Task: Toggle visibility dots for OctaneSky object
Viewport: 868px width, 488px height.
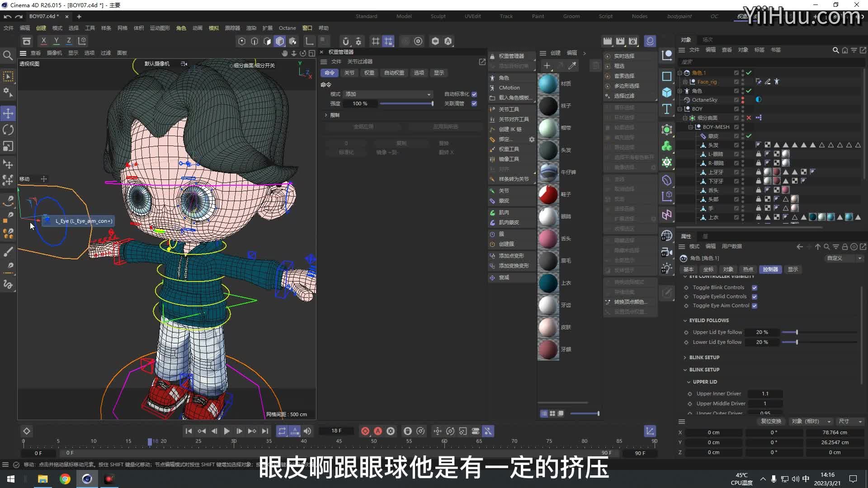Action: click(x=742, y=100)
